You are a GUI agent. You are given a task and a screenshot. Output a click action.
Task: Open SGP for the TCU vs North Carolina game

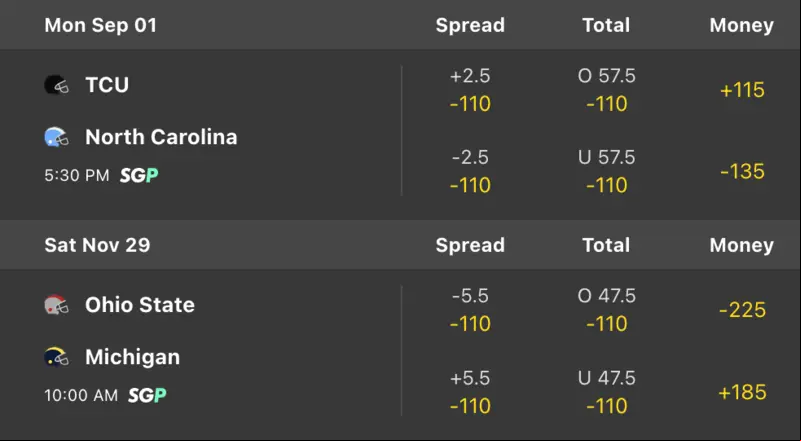(139, 175)
